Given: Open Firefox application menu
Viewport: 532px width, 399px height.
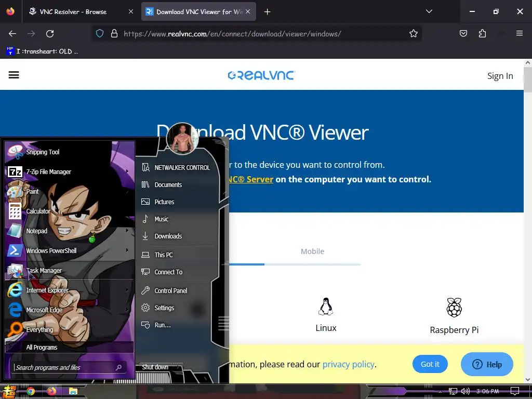Looking at the screenshot, I should pos(519,33).
